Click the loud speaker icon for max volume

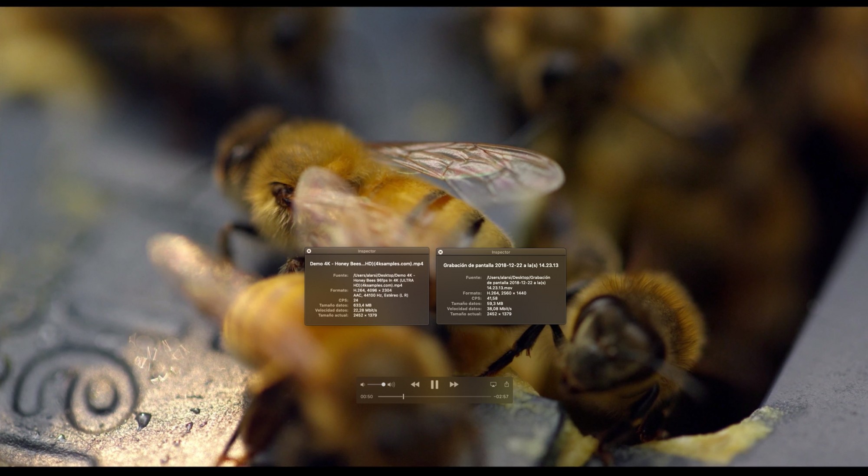[x=391, y=384]
